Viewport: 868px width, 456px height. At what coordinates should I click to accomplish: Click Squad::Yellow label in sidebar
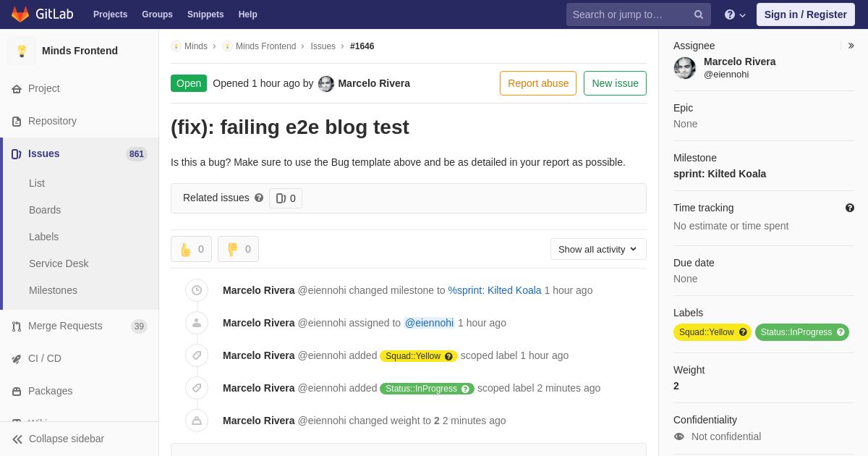(x=712, y=332)
